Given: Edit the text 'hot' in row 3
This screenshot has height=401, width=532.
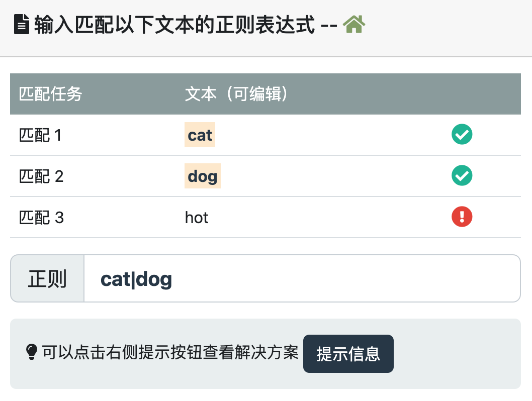Looking at the screenshot, I should 197,218.
